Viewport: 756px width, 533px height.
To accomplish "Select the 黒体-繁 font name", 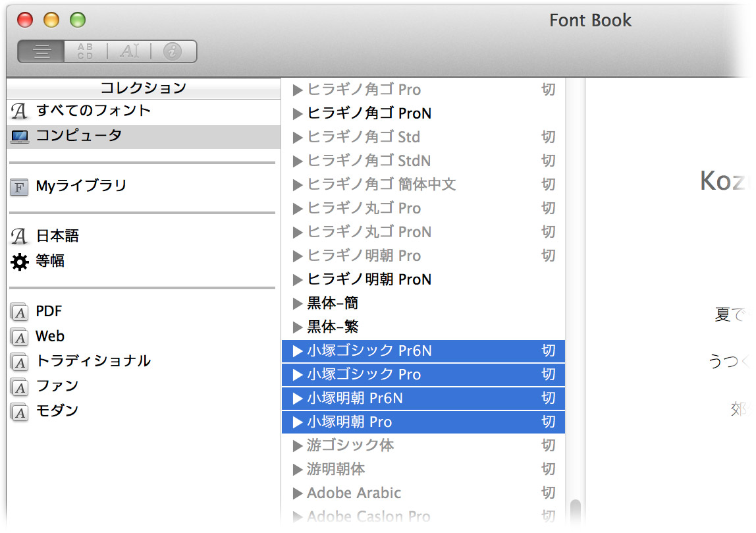I will [x=333, y=327].
